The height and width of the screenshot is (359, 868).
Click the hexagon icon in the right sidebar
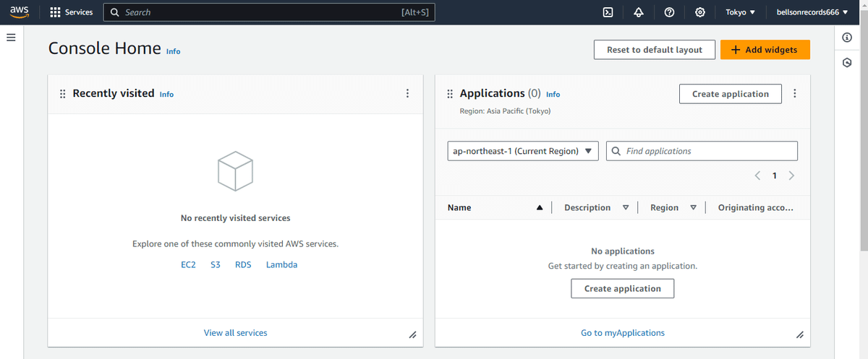[847, 64]
